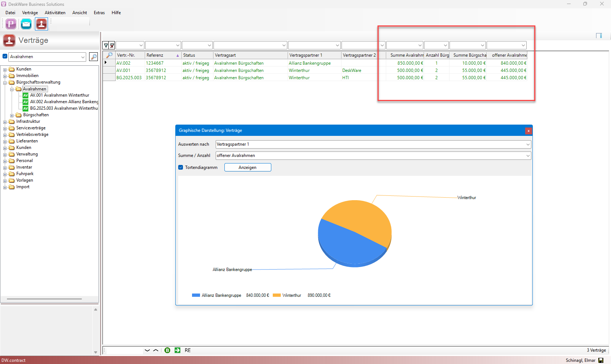Close the Graphische Darstellung dialog

(528, 131)
